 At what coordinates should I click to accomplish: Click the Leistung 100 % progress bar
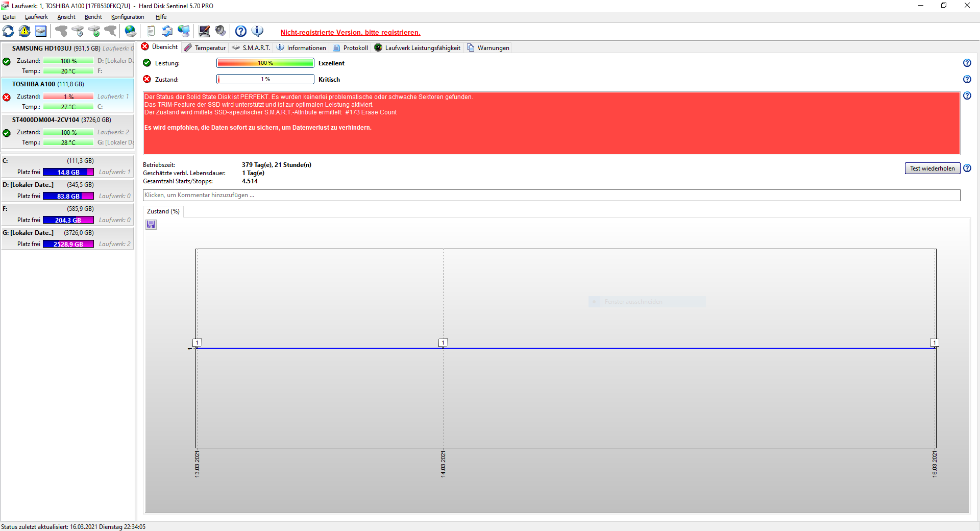point(265,63)
